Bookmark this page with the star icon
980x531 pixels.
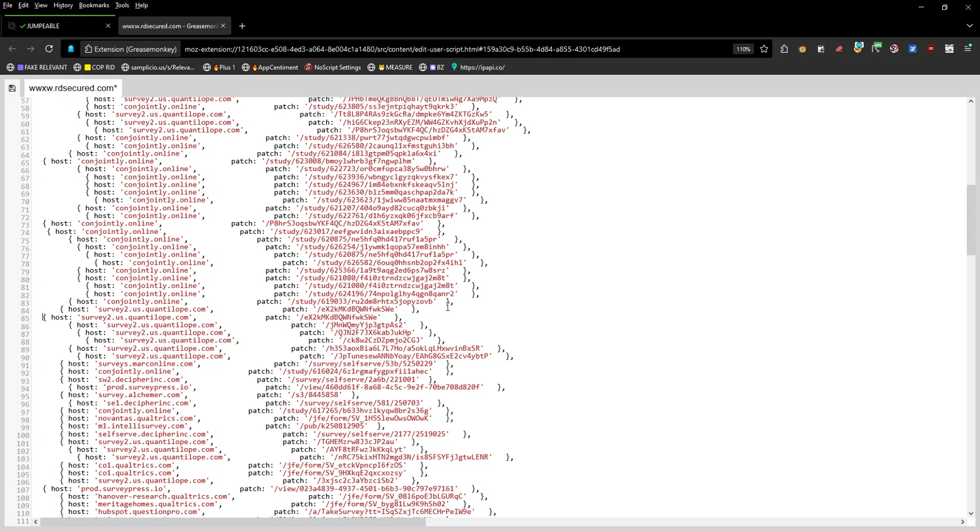tap(764, 49)
